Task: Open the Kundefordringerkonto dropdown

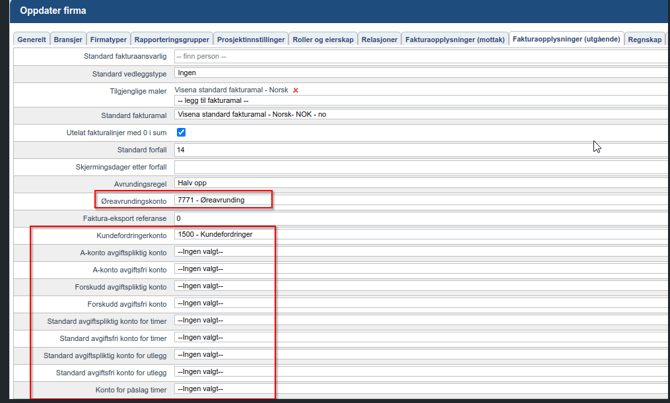Action: click(222, 235)
